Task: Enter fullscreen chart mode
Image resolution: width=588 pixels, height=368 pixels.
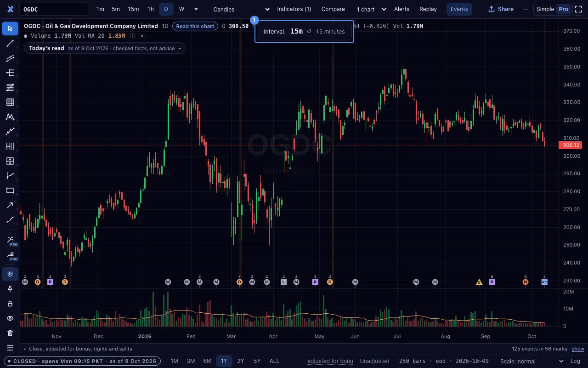Action: (x=578, y=9)
